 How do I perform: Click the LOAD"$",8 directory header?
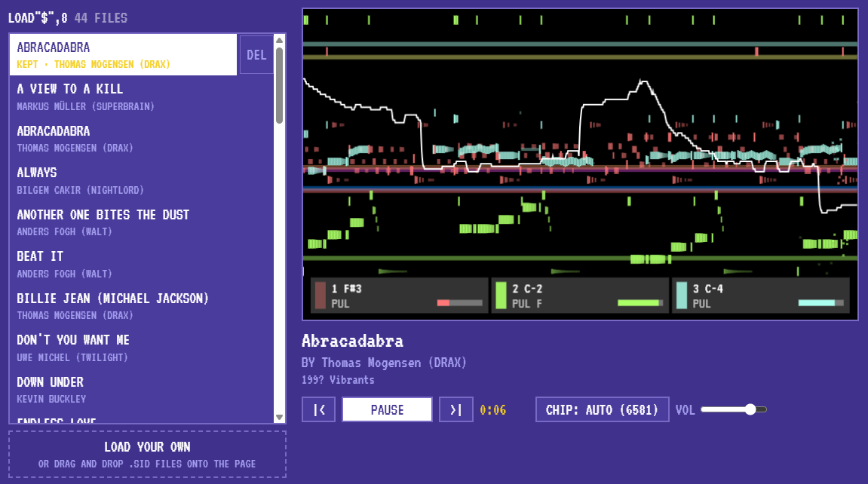pyautogui.click(x=38, y=18)
